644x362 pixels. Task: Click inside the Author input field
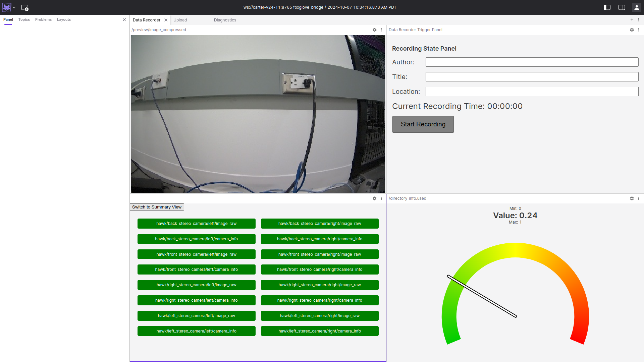pyautogui.click(x=532, y=62)
